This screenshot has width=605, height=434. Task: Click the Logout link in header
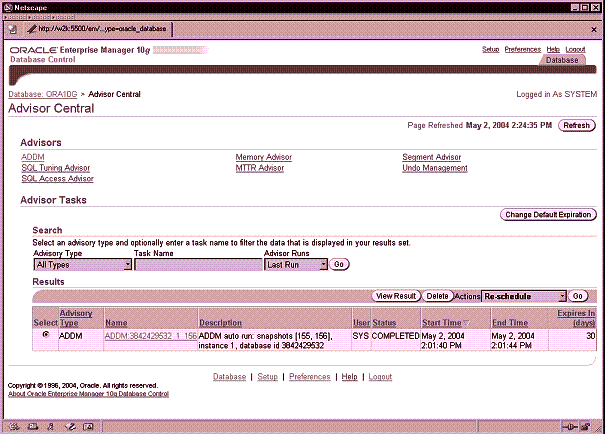tap(575, 49)
